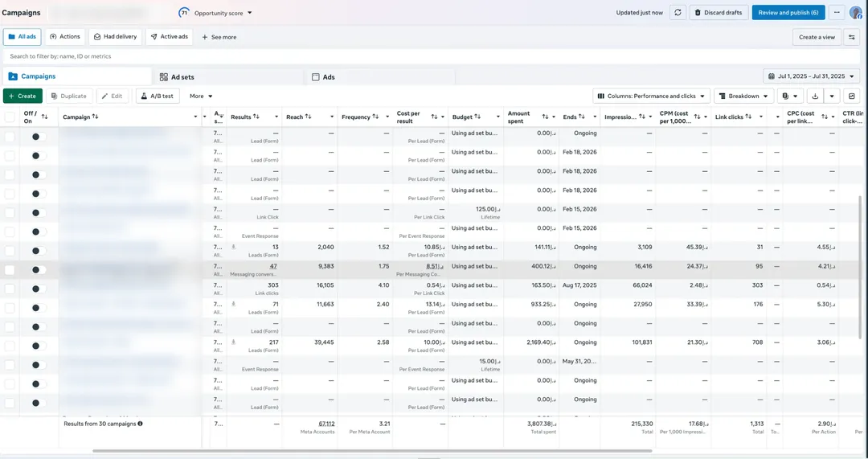Click the download icon in the 71 Leads row
This screenshot has height=459, width=868.
(x=234, y=304)
